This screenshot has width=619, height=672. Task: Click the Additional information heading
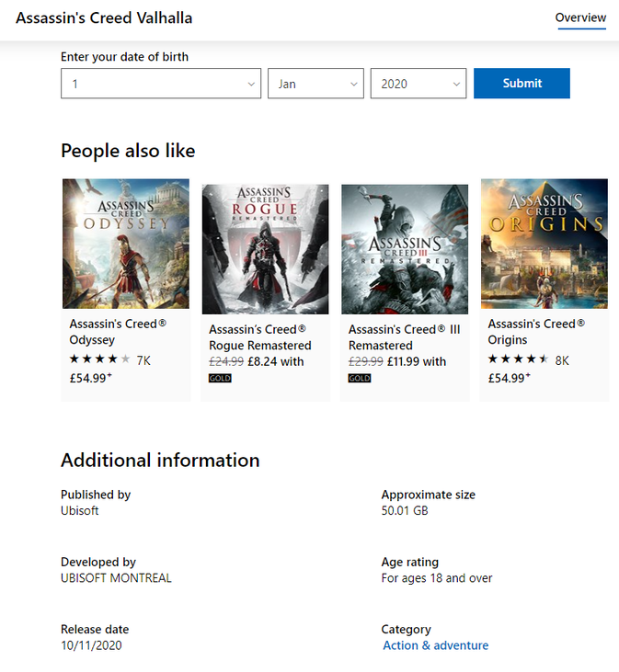160,460
